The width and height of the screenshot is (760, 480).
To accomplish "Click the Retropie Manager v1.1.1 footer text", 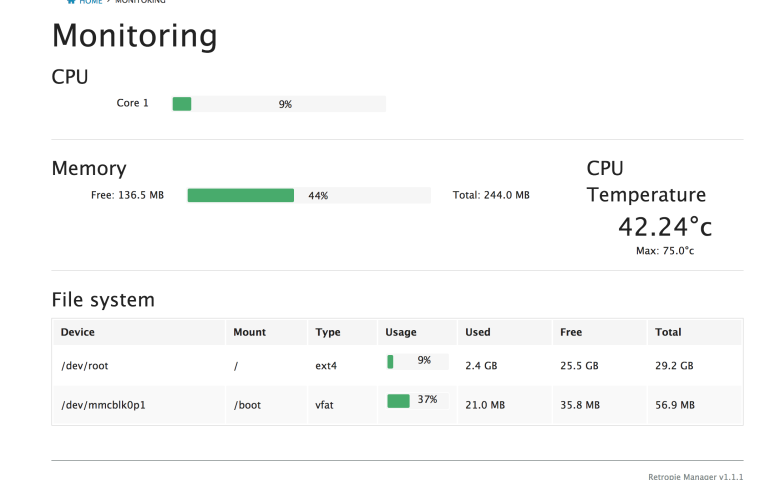I will coord(696,476).
